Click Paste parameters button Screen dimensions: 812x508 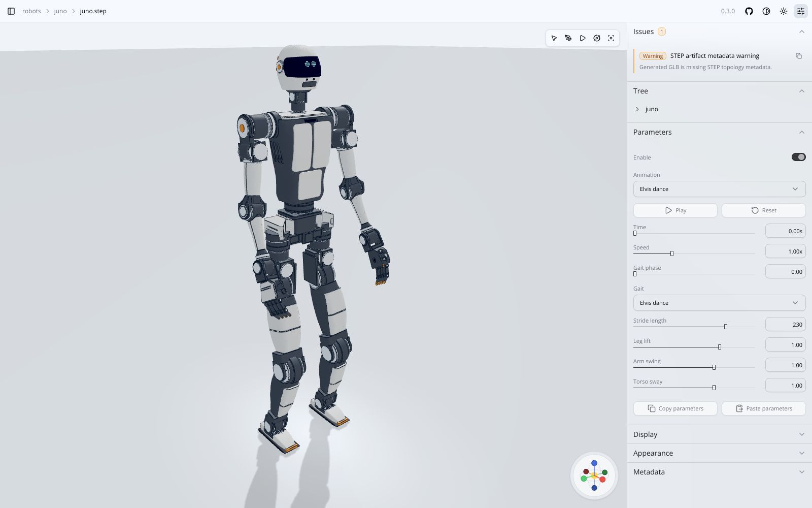click(763, 408)
